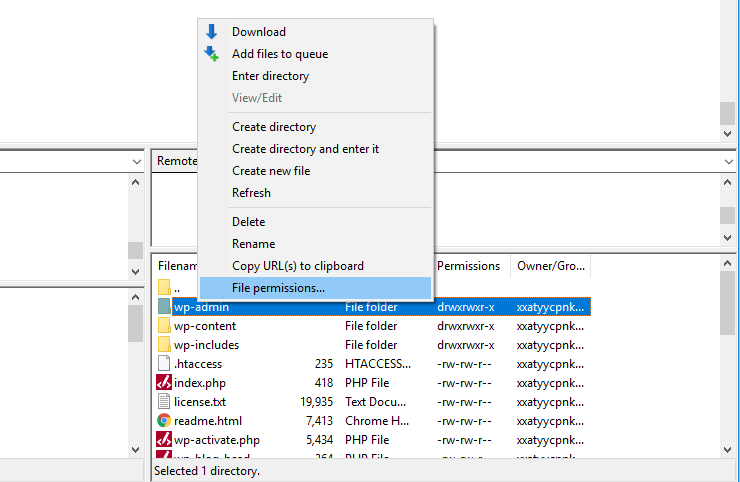Viewport: 740px width, 482px height.
Task: Click remote file list scroll up arrow
Action: [727, 263]
